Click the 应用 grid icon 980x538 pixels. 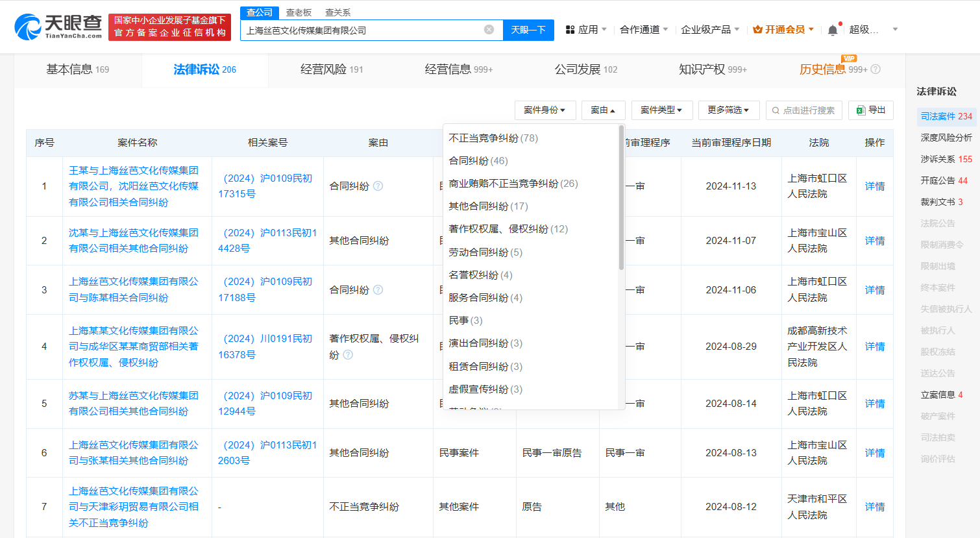[x=570, y=30]
